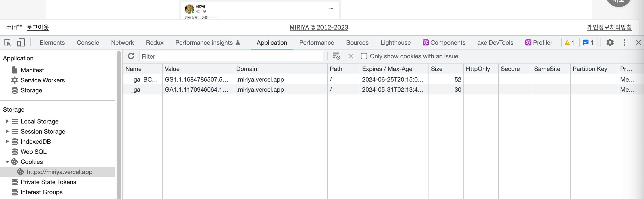Screen dimensions: 644x199
Task: Activate the inspect element picker icon
Action: click(8, 43)
